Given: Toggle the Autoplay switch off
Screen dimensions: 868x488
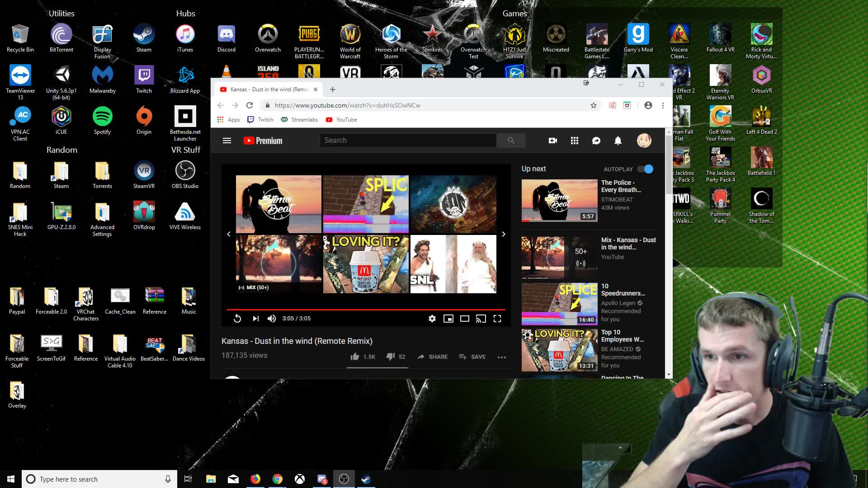Looking at the screenshot, I should click(x=645, y=169).
